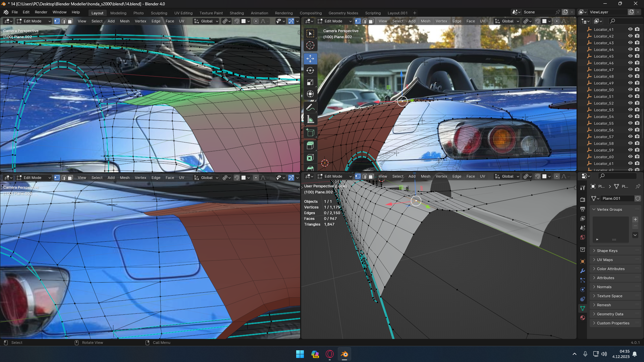Select the Move tool in viewport toolbar
This screenshot has height=362, width=644.
[310, 59]
